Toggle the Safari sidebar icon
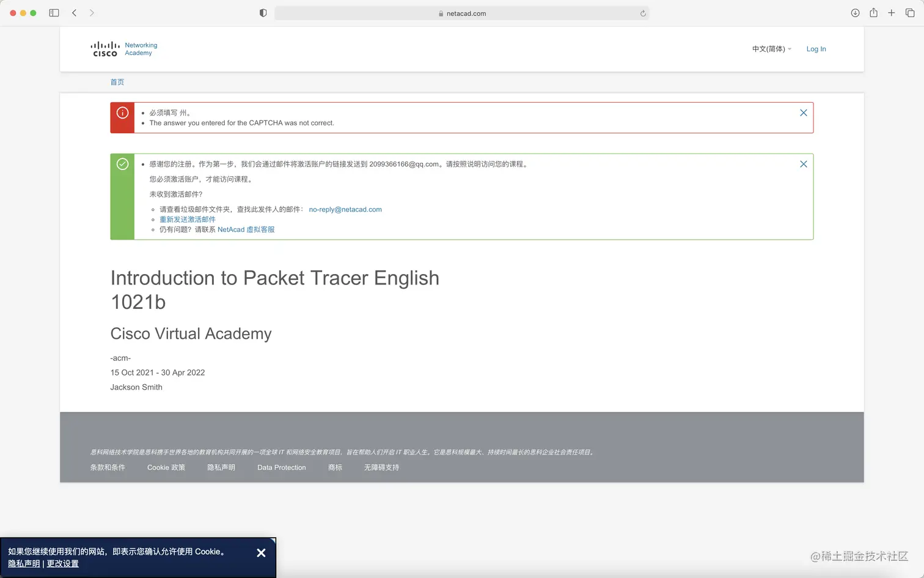The image size is (924, 578). (x=54, y=13)
